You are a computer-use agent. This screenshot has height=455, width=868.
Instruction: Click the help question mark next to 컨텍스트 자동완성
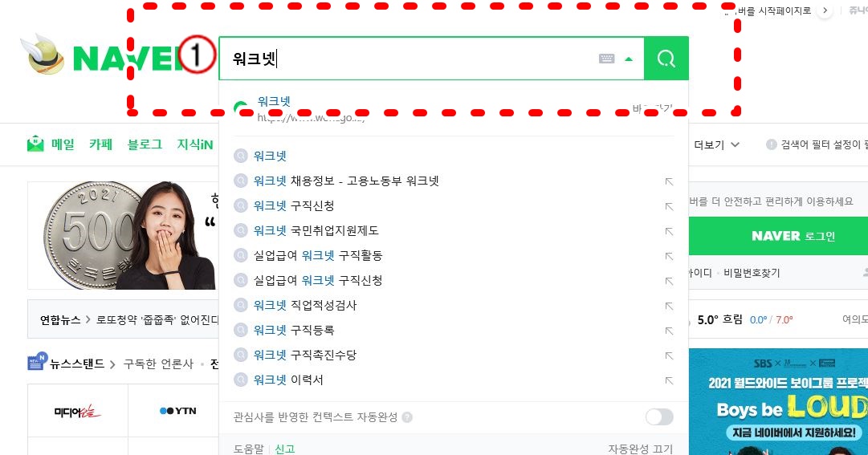(407, 417)
